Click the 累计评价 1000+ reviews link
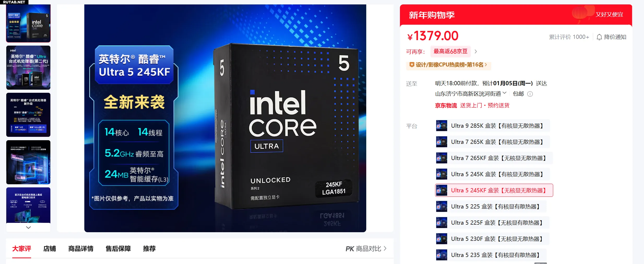This screenshot has height=264, width=644. pyautogui.click(x=569, y=37)
